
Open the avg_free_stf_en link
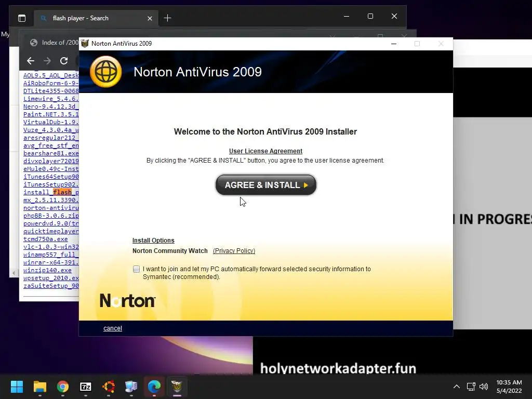pyautogui.click(x=51, y=145)
